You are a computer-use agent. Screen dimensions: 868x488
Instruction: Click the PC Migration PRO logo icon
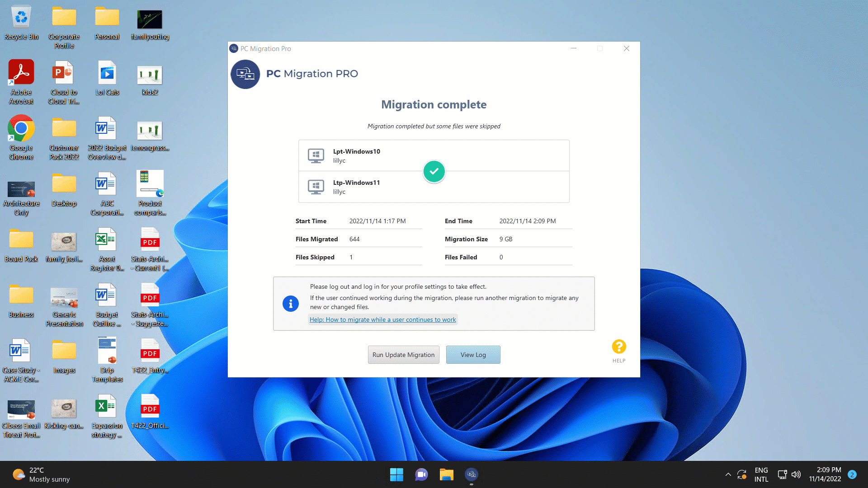coord(245,74)
